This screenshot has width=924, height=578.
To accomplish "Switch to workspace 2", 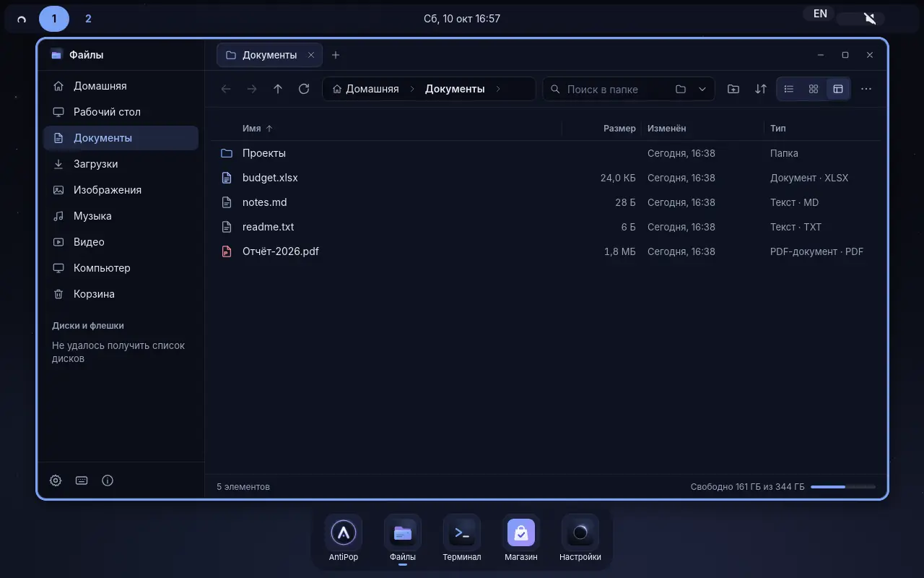I will (88, 19).
